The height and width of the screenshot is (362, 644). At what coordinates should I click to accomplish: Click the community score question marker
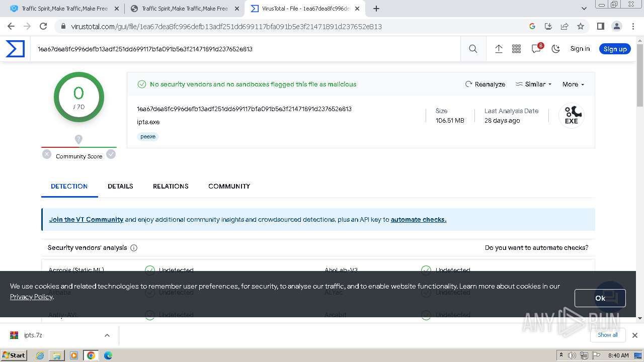78,139
